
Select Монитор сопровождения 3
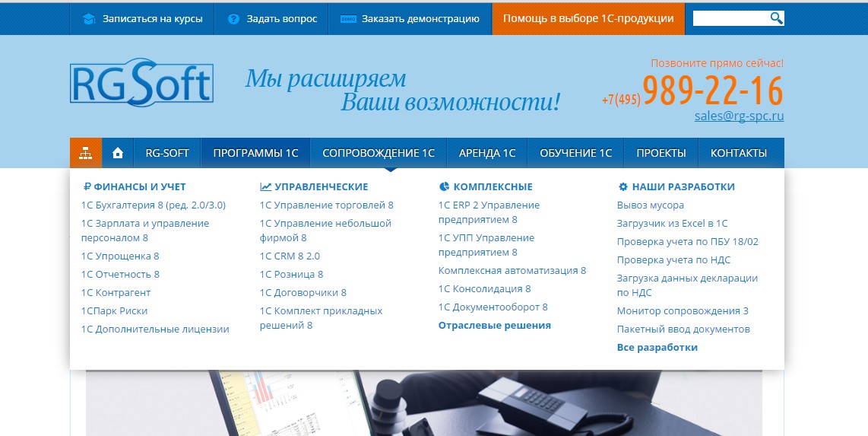(x=683, y=310)
